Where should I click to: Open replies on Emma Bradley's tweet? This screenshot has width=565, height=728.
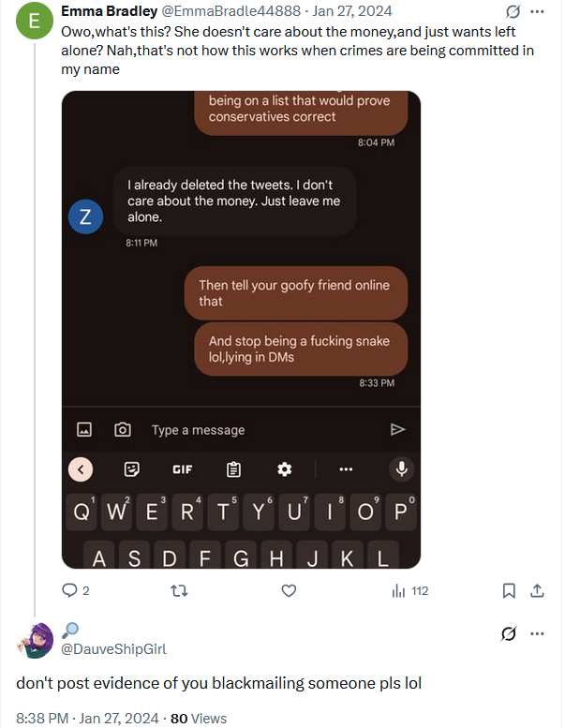coord(75,590)
